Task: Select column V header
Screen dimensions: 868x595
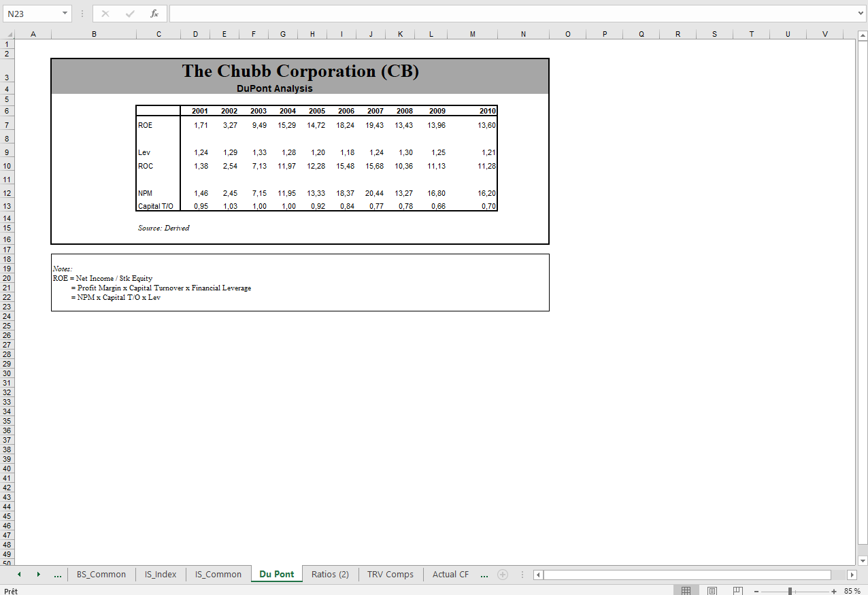Action: pyautogui.click(x=825, y=34)
